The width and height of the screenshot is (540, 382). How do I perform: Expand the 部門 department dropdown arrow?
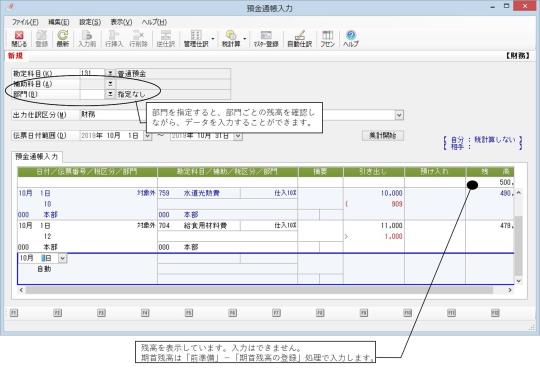110,94
